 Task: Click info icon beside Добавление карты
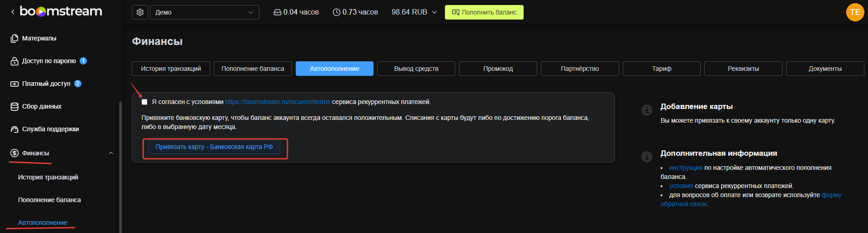pyautogui.click(x=647, y=110)
